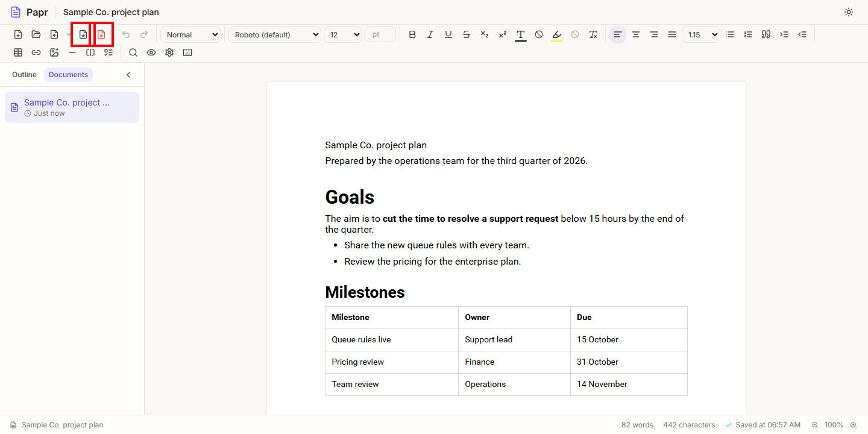Image resolution: width=868 pixels, height=434 pixels.
Task: Increase the paragraph indent
Action: (784, 34)
